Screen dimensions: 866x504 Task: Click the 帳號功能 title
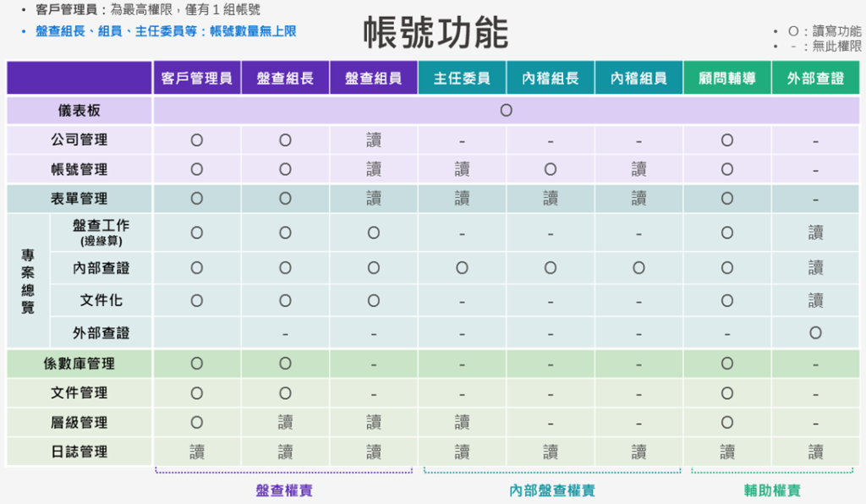(x=436, y=34)
